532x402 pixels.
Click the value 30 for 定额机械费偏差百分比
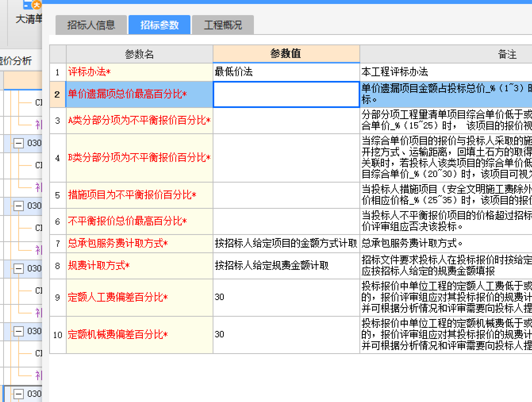point(286,335)
